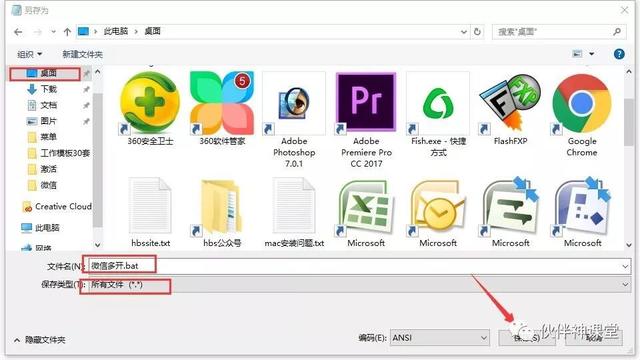640x360 pixels.
Task: Select the Microsoft Visio shortcut with blue shapes
Action: point(582,207)
